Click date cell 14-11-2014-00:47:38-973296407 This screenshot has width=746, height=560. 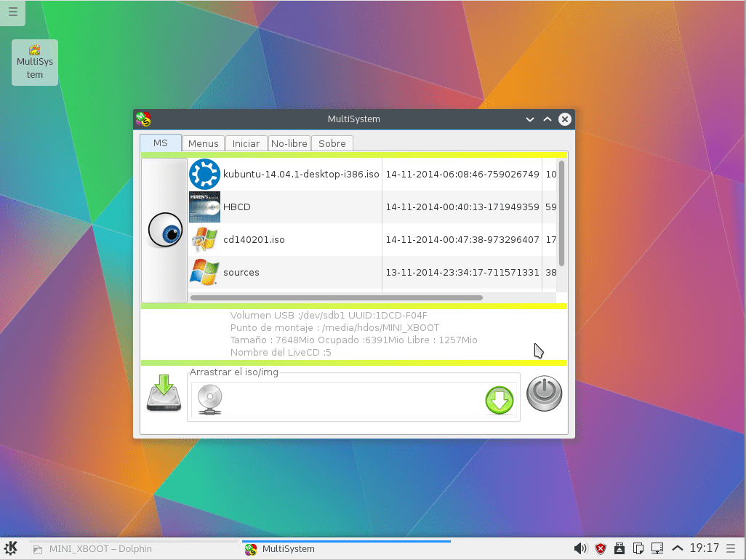462,240
